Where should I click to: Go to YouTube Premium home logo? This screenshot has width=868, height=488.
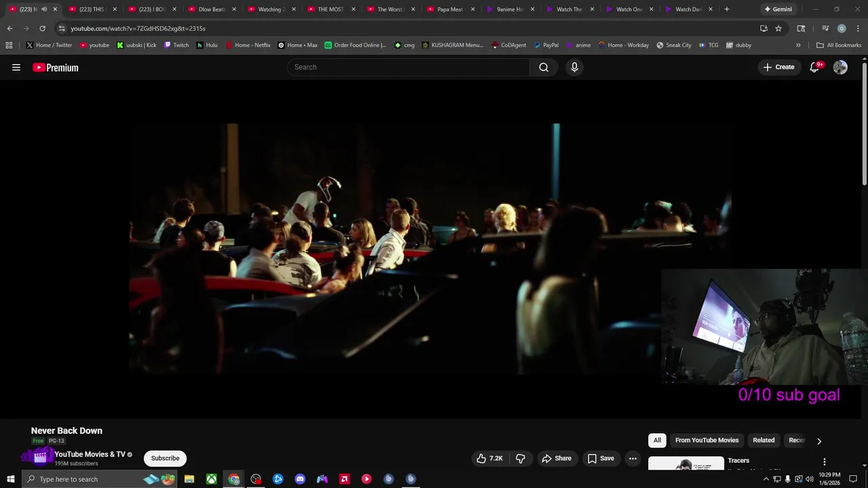pos(56,67)
